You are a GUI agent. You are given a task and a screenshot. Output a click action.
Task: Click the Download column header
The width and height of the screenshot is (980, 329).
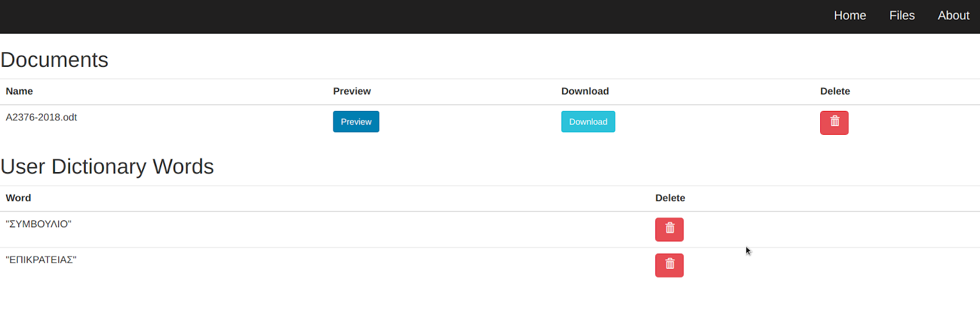pyautogui.click(x=585, y=91)
